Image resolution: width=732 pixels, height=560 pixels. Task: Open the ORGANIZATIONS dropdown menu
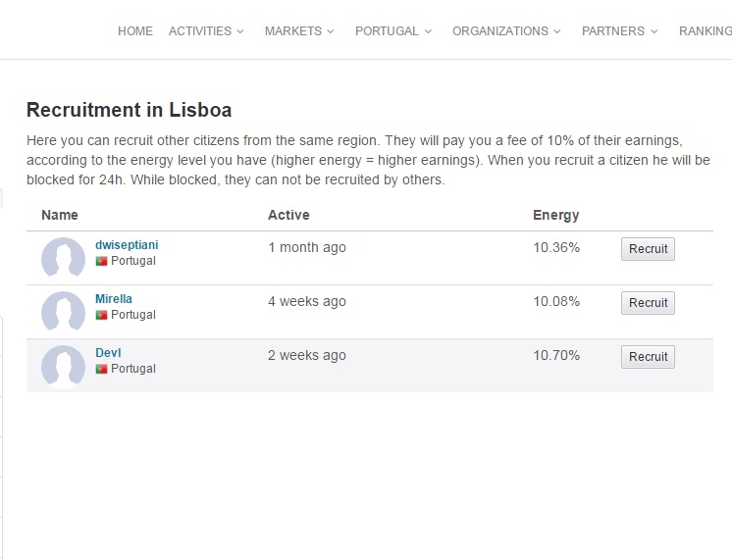(x=506, y=31)
